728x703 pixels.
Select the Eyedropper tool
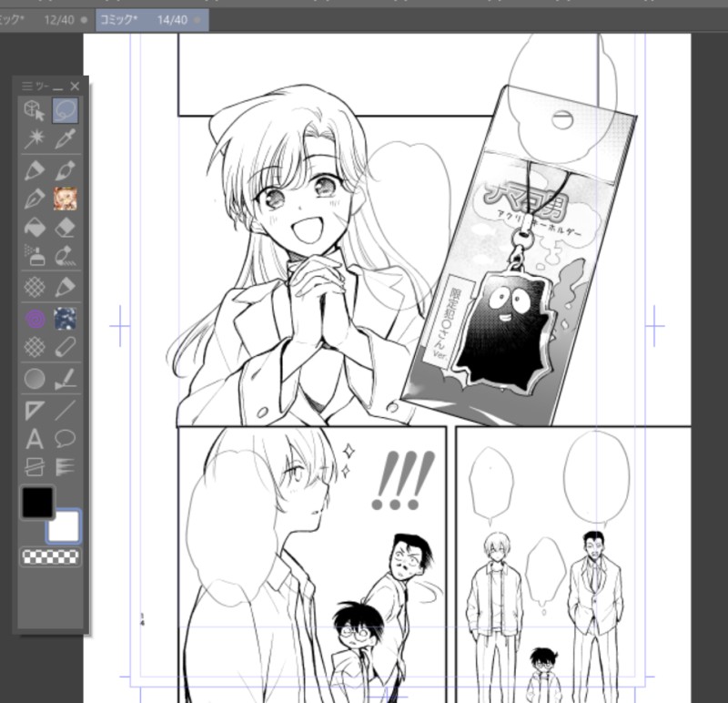tap(65, 138)
